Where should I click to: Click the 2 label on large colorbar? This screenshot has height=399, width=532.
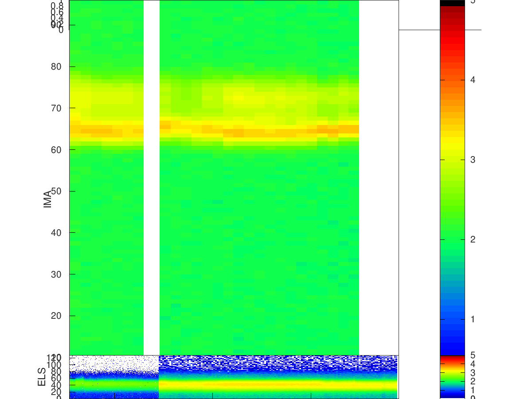tap(473, 239)
